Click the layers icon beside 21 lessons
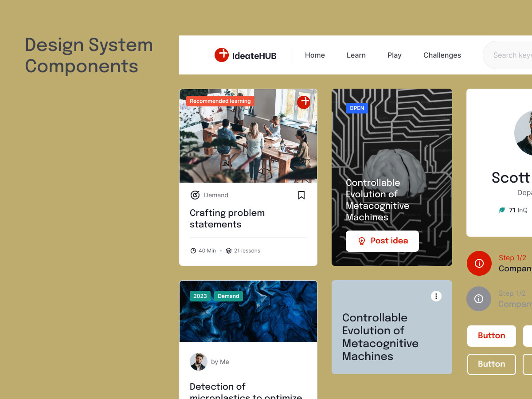 coord(229,251)
